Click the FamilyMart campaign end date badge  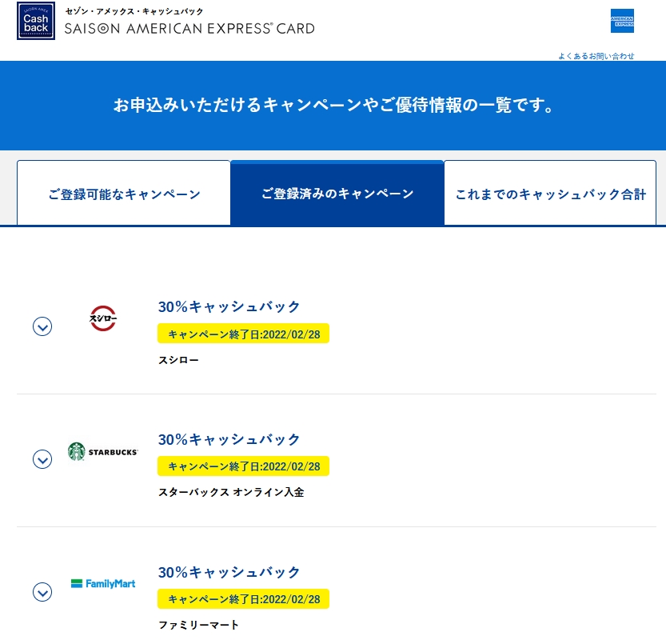click(x=243, y=598)
